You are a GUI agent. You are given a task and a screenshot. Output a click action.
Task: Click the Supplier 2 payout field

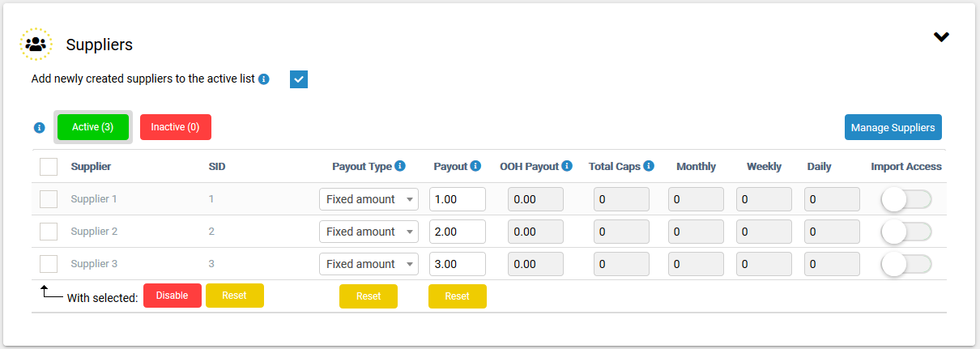point(458,232)
